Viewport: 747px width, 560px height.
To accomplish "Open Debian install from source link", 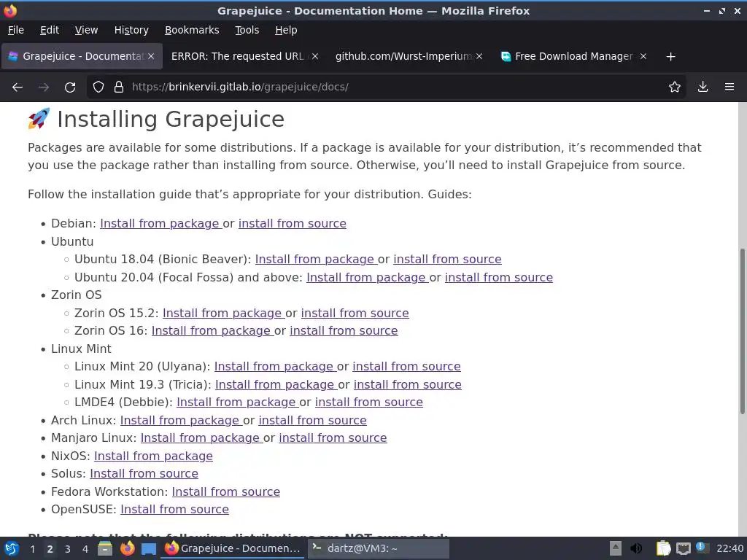I will [292, 223].
